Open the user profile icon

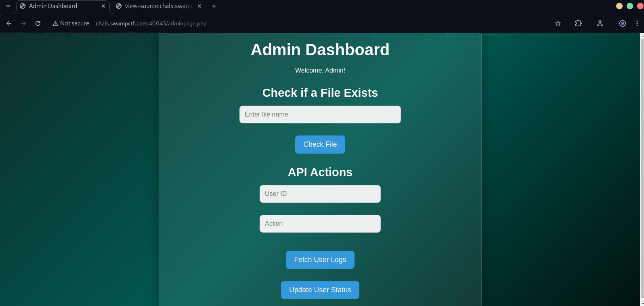(623, 23)
